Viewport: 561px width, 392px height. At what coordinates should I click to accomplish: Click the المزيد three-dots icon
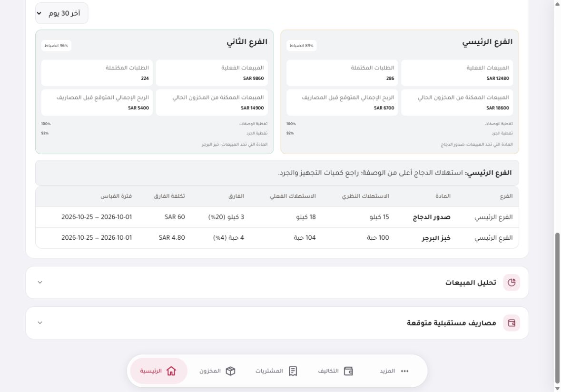(404, 371)
